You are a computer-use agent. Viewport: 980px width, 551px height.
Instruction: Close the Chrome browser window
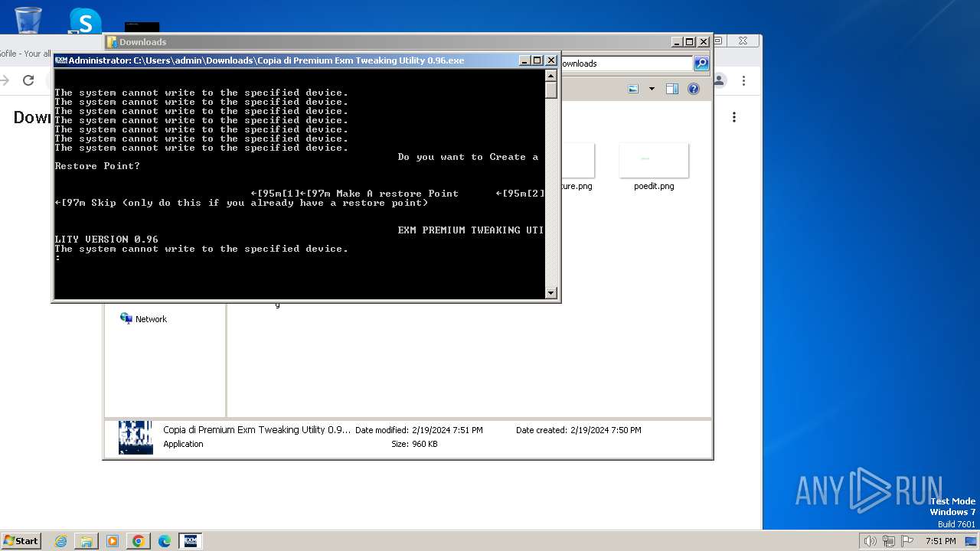pos(743,41)
